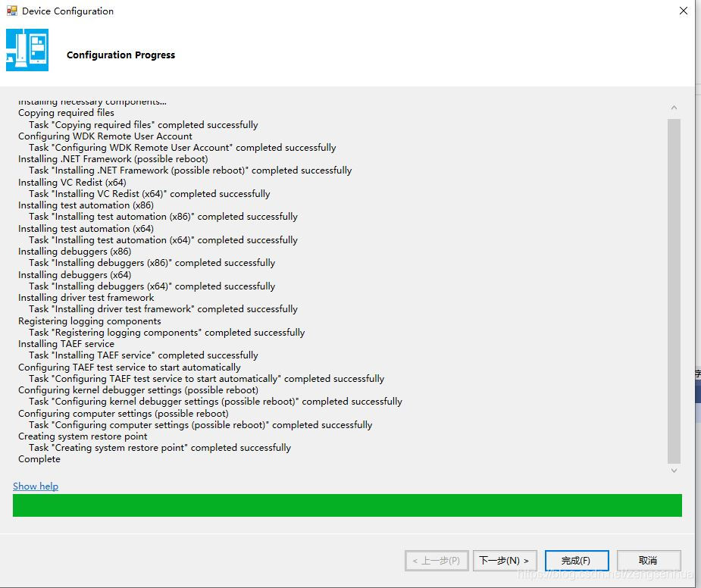Select "Configuring TAEF test service to start automatically" line

130,367
